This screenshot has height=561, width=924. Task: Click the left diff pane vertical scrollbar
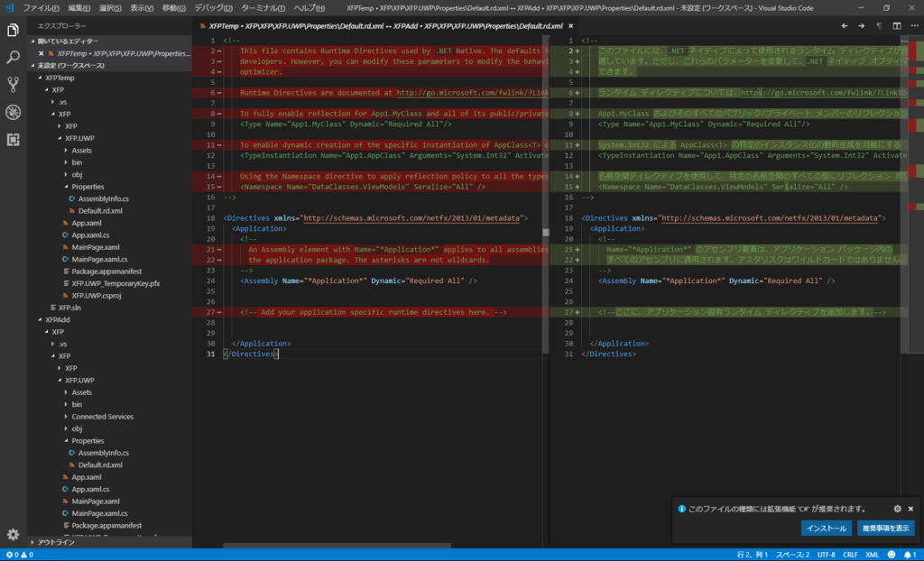[546, 195]
